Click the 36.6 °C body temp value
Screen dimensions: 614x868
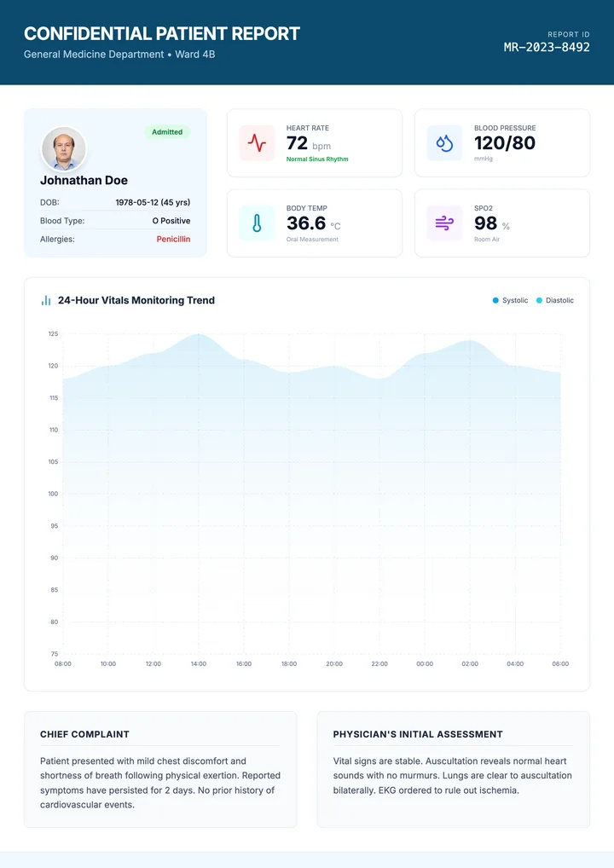click(313, 223)
